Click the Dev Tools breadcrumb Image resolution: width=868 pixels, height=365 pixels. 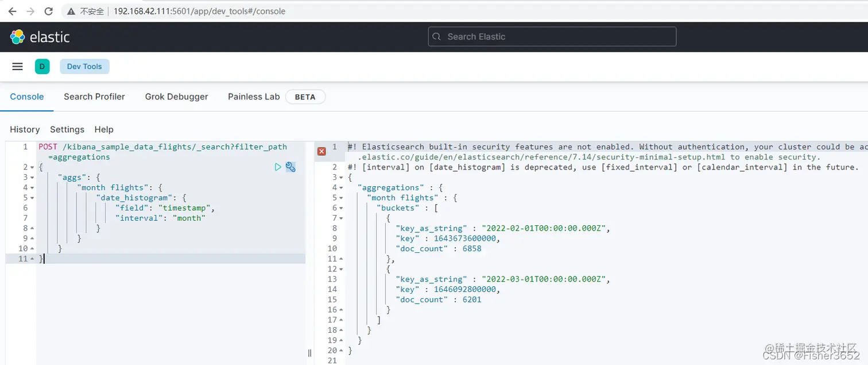(x=84, y=67)
